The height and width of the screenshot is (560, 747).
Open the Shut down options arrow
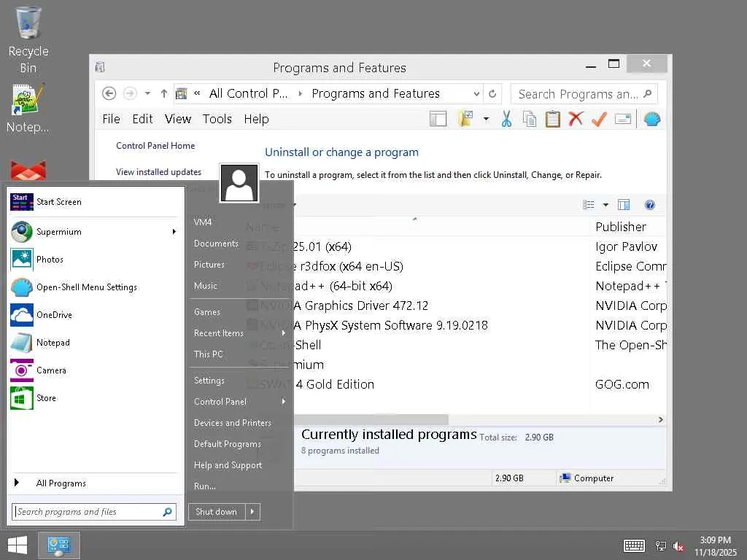coord(252,512)
